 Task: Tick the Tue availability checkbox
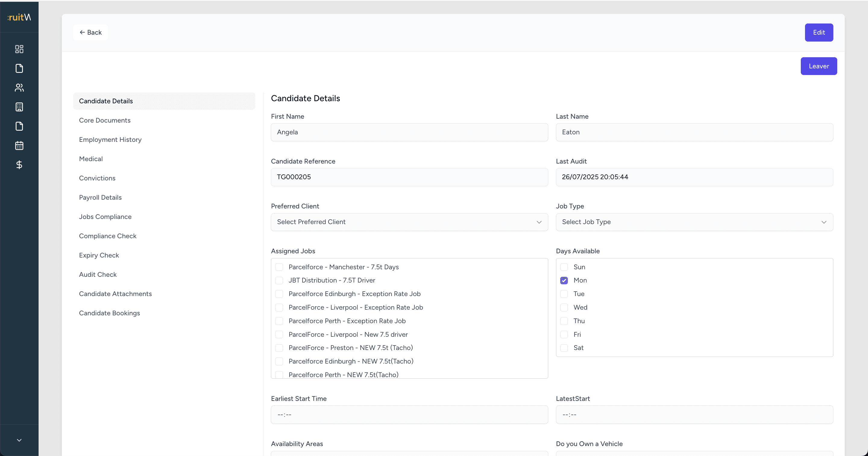(564, 294)
